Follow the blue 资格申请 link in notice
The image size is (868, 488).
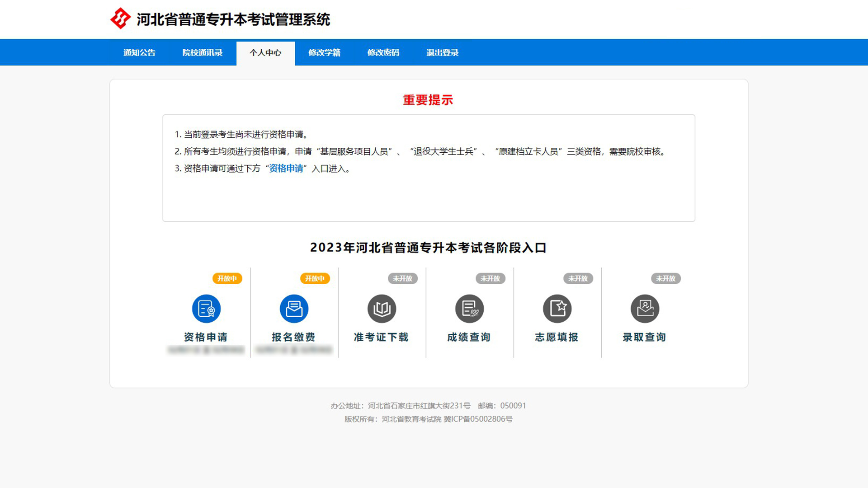pyautogui.click(x=286, y=169)
